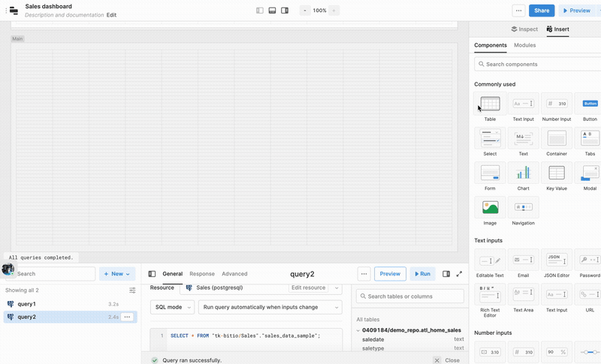Select query2 in the query list

click(70, 317)
